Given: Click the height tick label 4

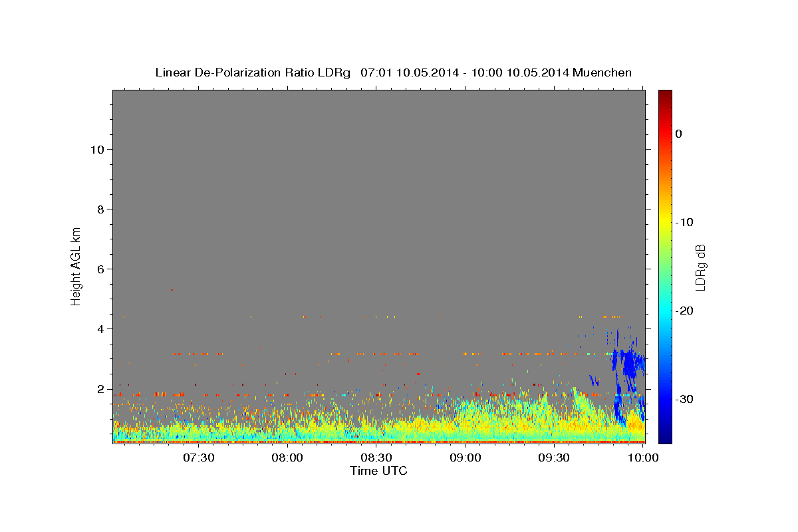Looking at the screenshot, I should pos(100,329).
